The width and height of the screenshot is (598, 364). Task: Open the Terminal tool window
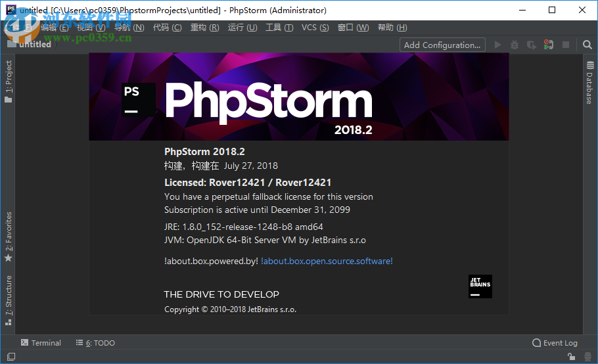pos(41,343)
